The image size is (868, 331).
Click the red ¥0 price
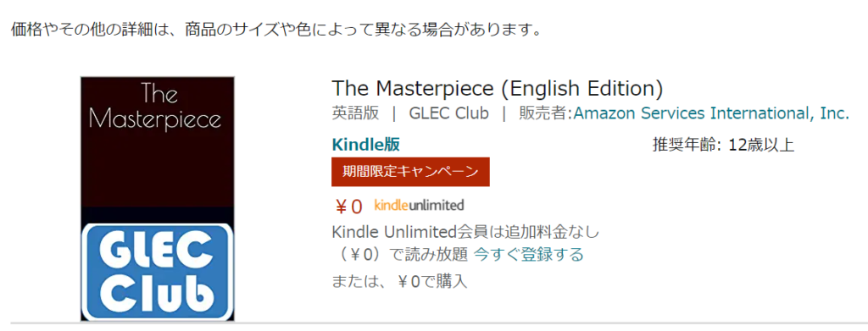348,207
